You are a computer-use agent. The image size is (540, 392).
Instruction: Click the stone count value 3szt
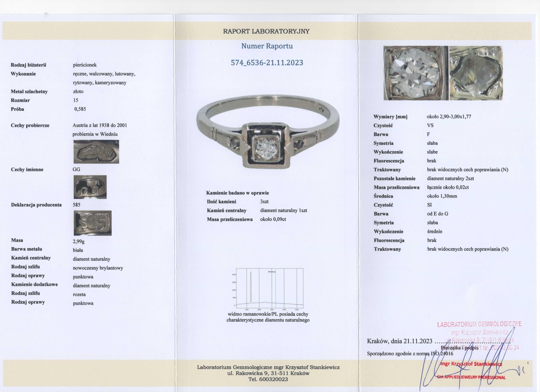coord(264,202)
